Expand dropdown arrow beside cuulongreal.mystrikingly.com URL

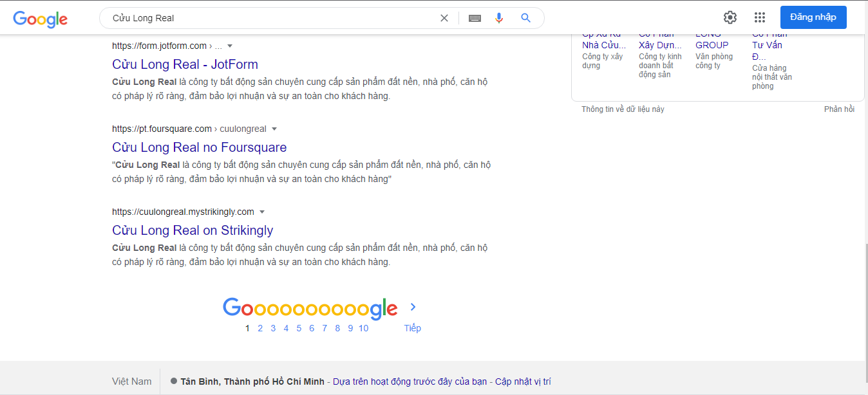click(262, 212)
